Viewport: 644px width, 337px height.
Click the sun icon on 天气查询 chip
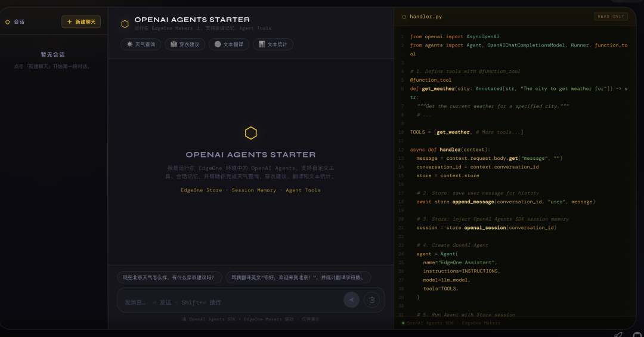(130, 44)
